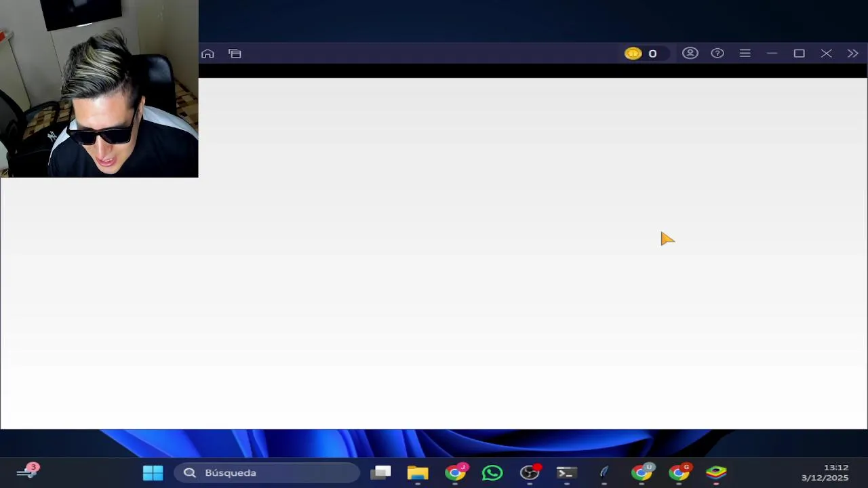Click the coin count 0

652,54
